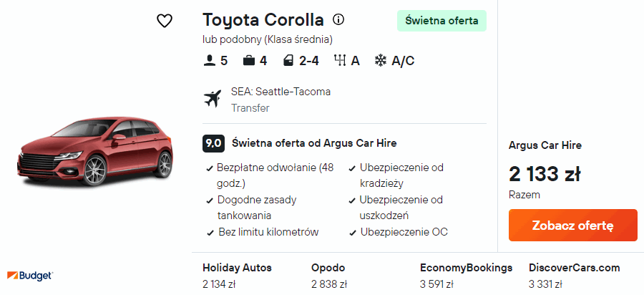Click the Budget supplier logo
The width and height of the screenshot is (644, 295).
pyautogui.click(x=30, y=275)
